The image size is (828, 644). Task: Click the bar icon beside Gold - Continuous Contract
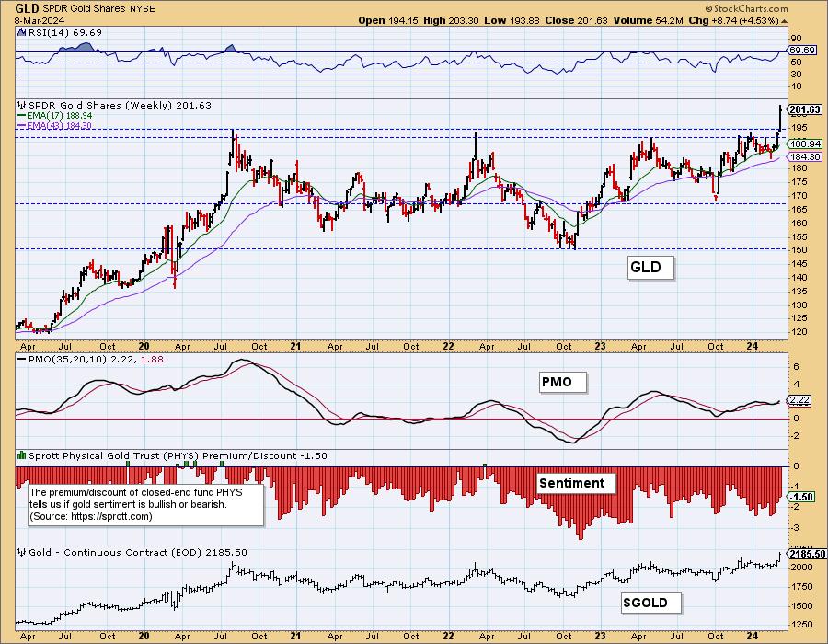click(21, 553)
